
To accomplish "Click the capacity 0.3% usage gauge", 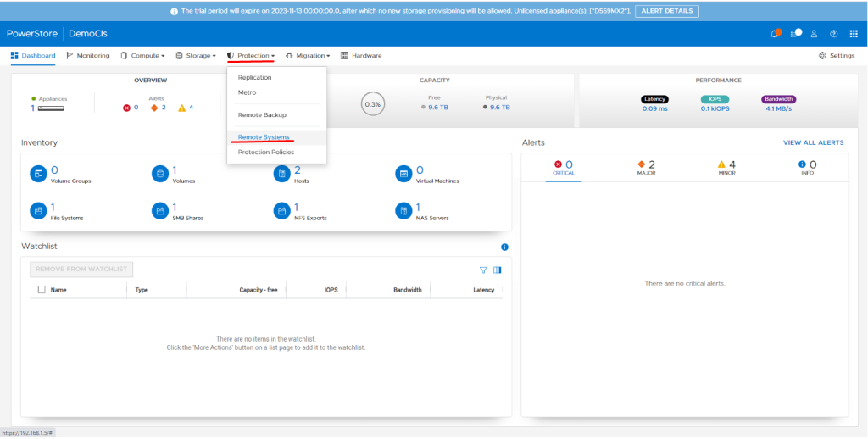I will (372, 104).
